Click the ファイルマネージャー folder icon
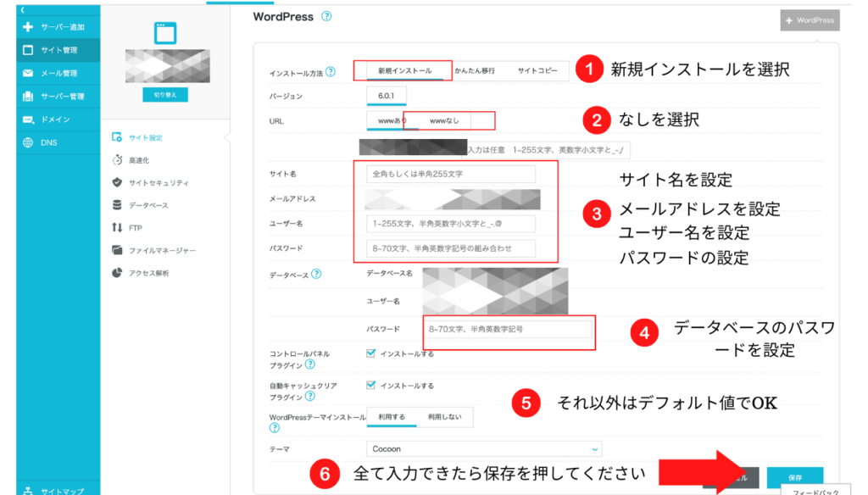 tap(117, 250)
